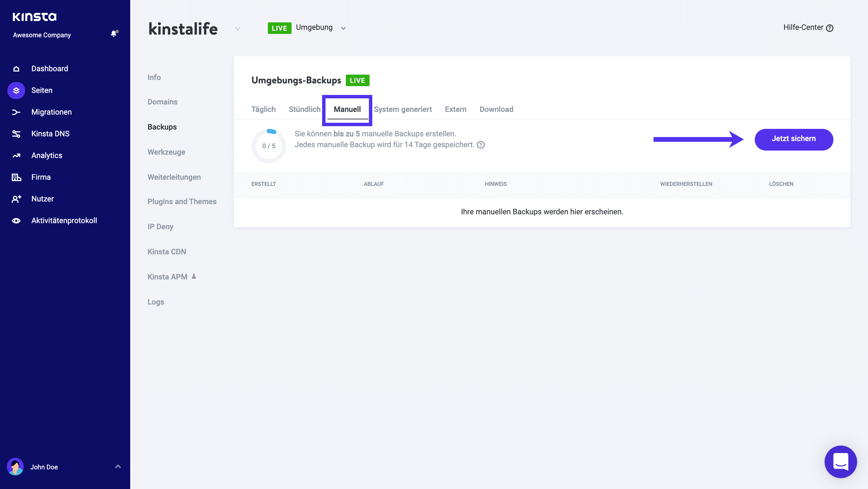868x489 pixels.
Task: Open the Dashboard via its home icon
Action: [x=16, y=68]
